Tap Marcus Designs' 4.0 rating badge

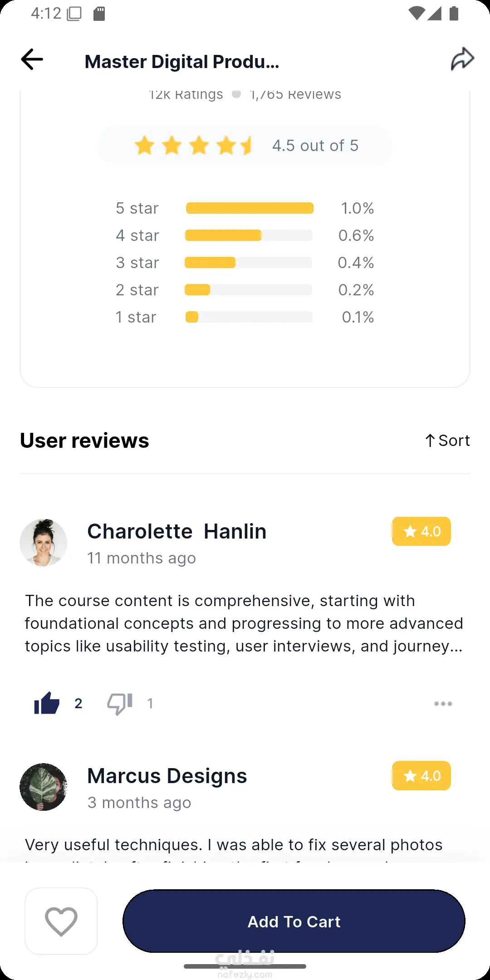[x=421, y=776]
